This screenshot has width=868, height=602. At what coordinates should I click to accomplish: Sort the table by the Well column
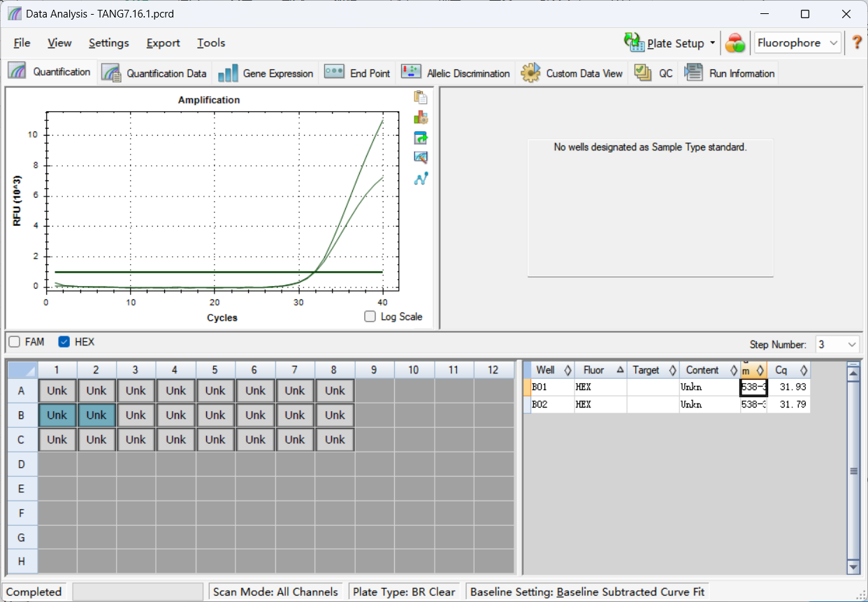click(552, 370)
